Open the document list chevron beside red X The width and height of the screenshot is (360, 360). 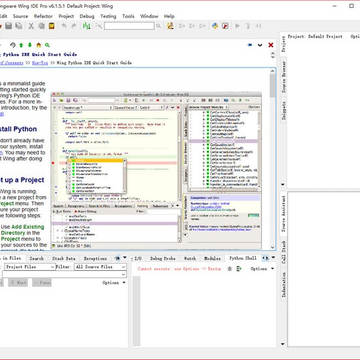260,45
